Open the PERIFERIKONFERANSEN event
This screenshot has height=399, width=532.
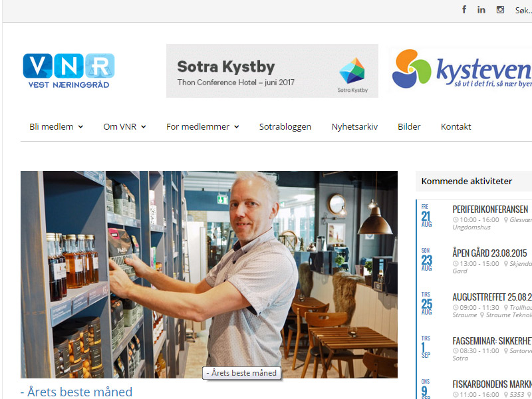pyautogui.click(x=490, y=209)
